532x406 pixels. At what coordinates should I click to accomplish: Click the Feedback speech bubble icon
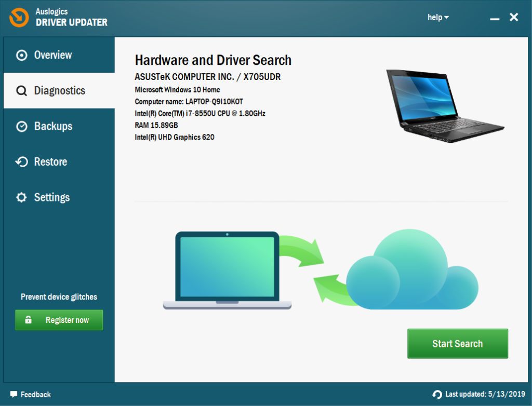point(14,395)
